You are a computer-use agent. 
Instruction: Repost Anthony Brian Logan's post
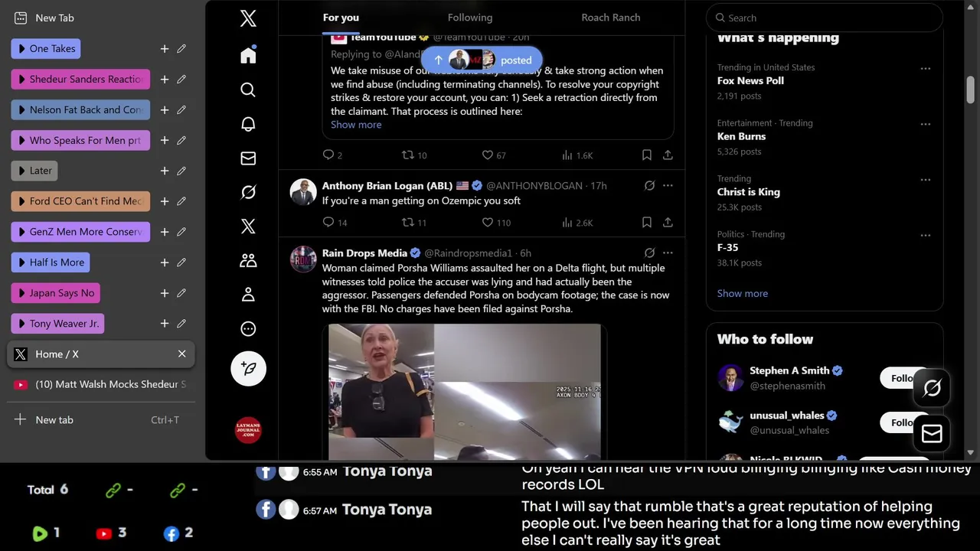(x=414, y=223)
